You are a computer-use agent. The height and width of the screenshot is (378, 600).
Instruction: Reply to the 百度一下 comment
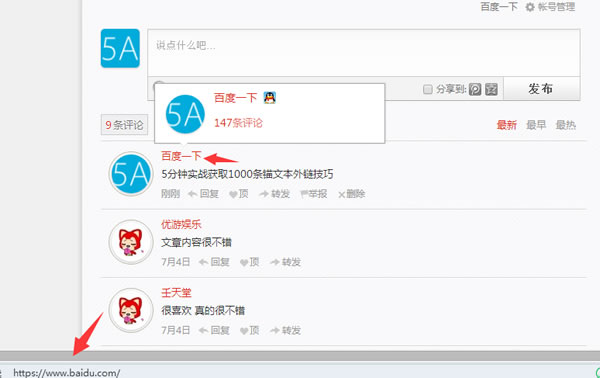tap(204, 194)
